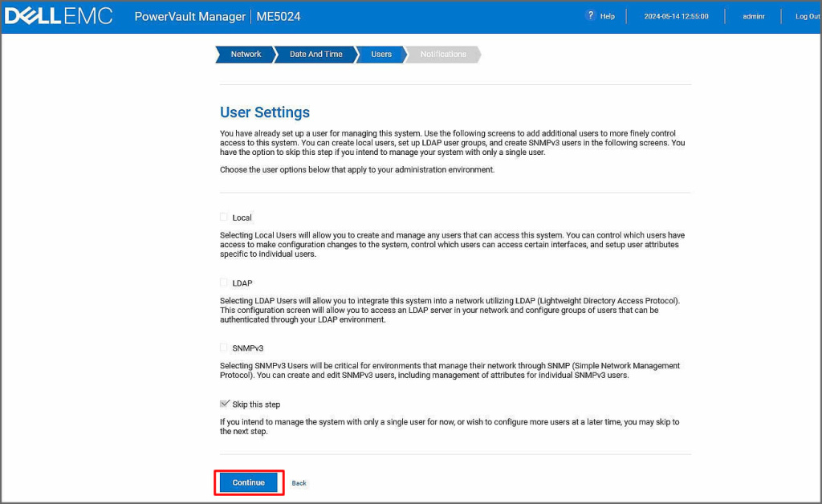
Task: Click the LDAP description paragraph
Action: point(450,310)
